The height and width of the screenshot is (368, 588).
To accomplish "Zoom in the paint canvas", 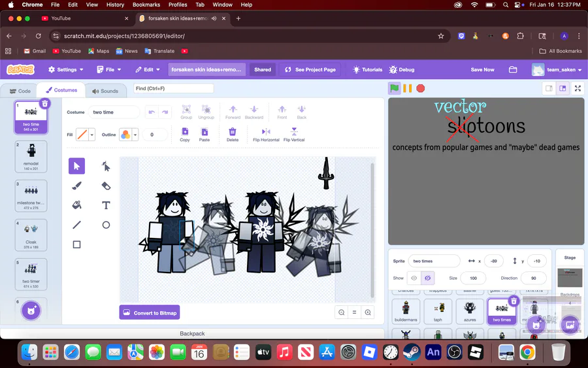I will coord(368,312).
